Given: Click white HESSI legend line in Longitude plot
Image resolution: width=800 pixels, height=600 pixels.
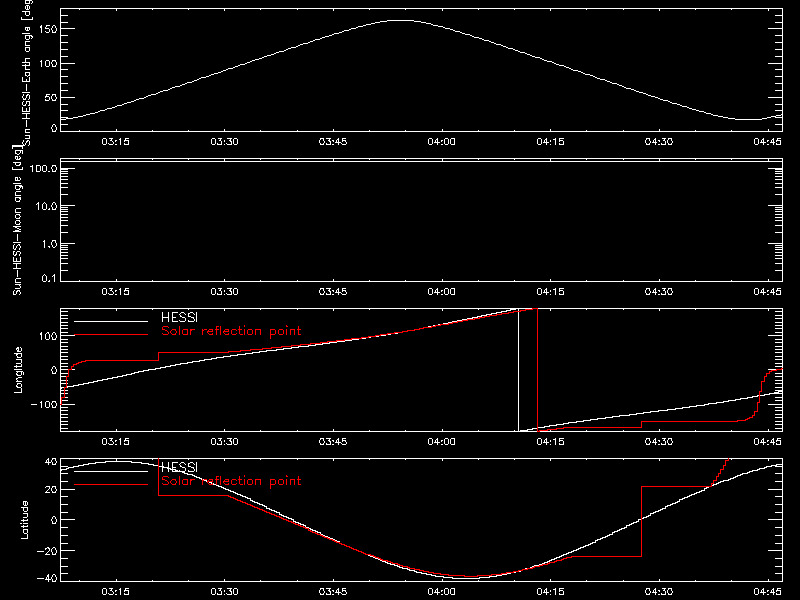Looking at the screenshot, I should 111,321.
